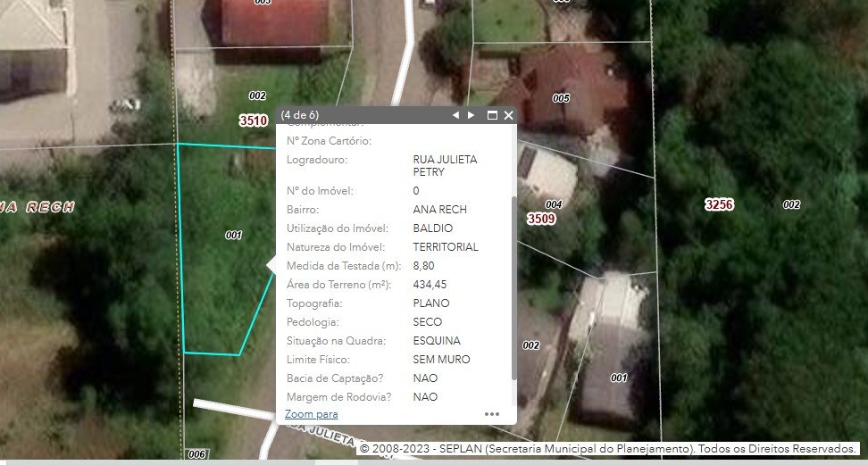Click lot 002 beside block 3256
The image size is (868, 465).
pos(791,204)
